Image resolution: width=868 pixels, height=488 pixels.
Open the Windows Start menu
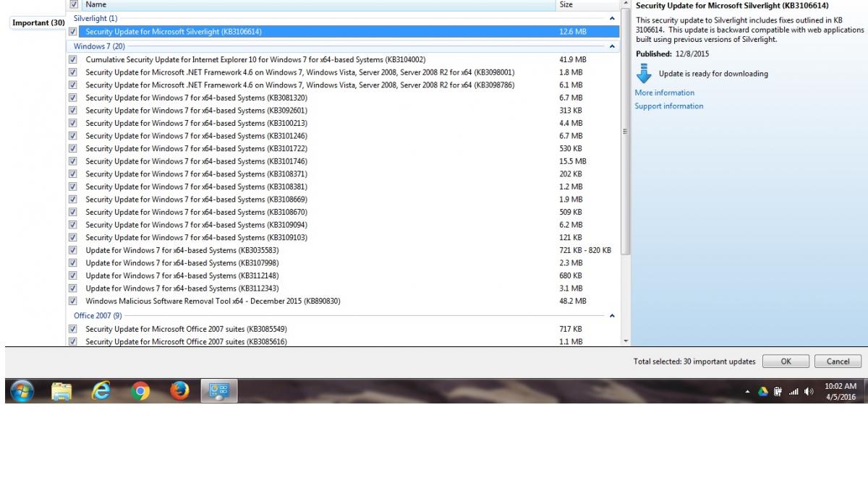click(x=22, y=391)
